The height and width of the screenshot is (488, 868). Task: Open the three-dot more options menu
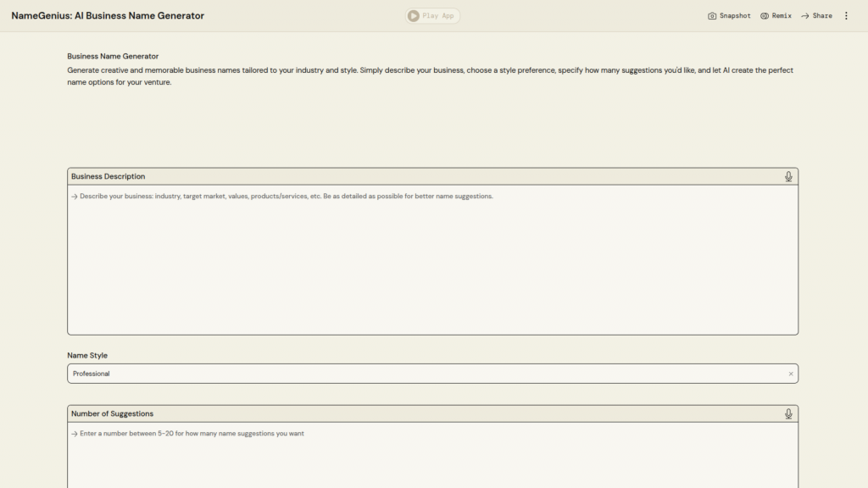[846, 16]
